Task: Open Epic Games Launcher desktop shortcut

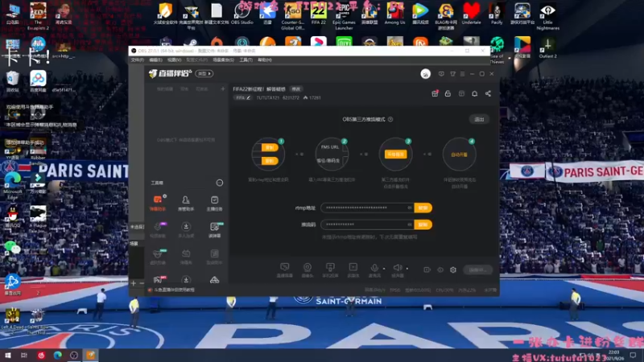Action: [x=344, y=15]
